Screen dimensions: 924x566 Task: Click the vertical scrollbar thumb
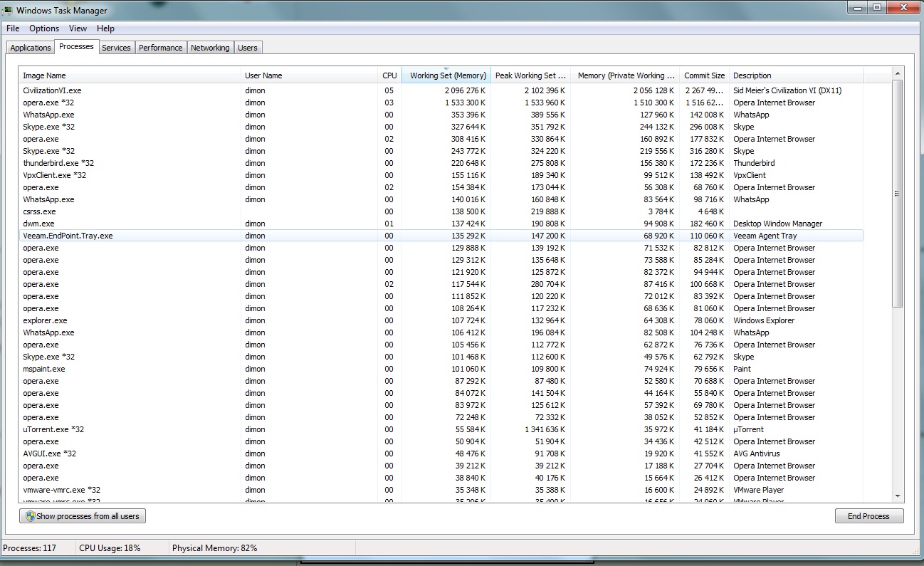click(897, 194)
